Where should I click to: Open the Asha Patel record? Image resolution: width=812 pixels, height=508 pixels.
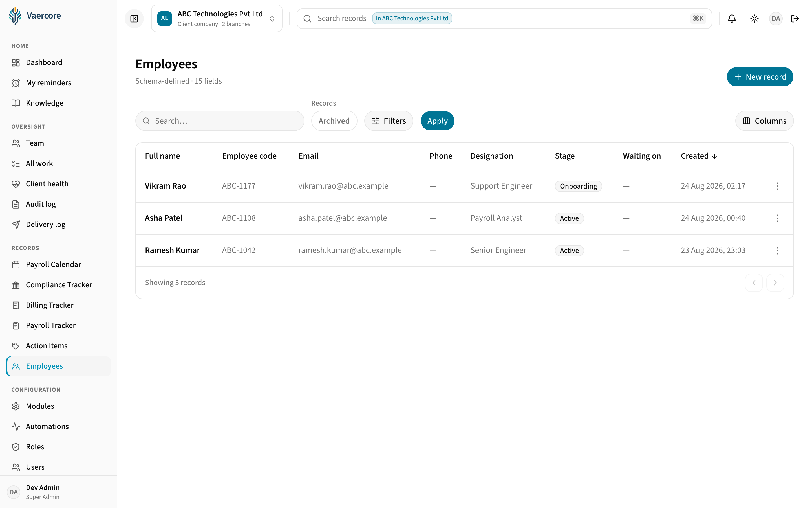coord(164,218)
